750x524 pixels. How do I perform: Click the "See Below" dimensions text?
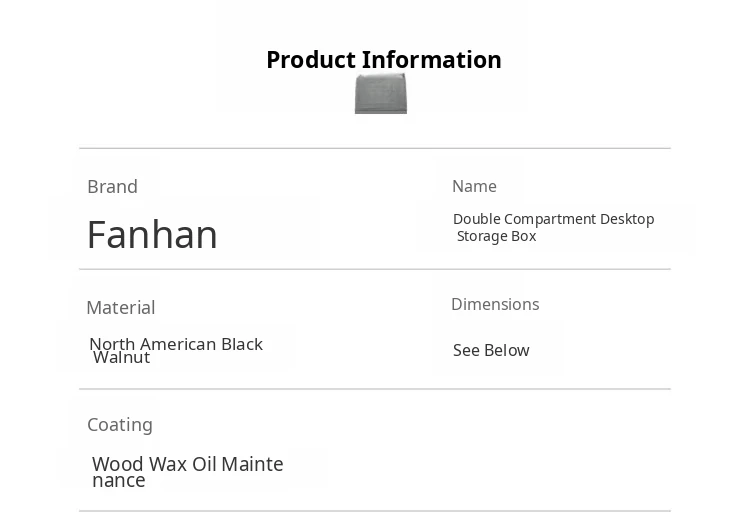[x=491, y=350]
